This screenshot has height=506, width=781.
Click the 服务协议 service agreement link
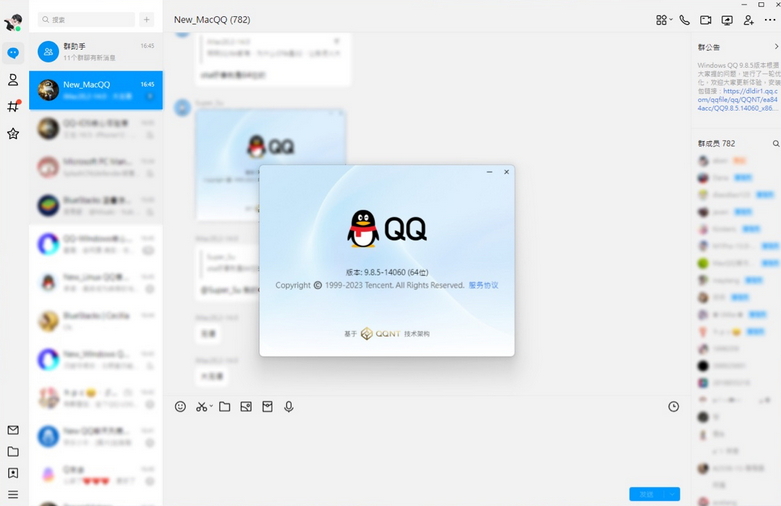[483, 285]
